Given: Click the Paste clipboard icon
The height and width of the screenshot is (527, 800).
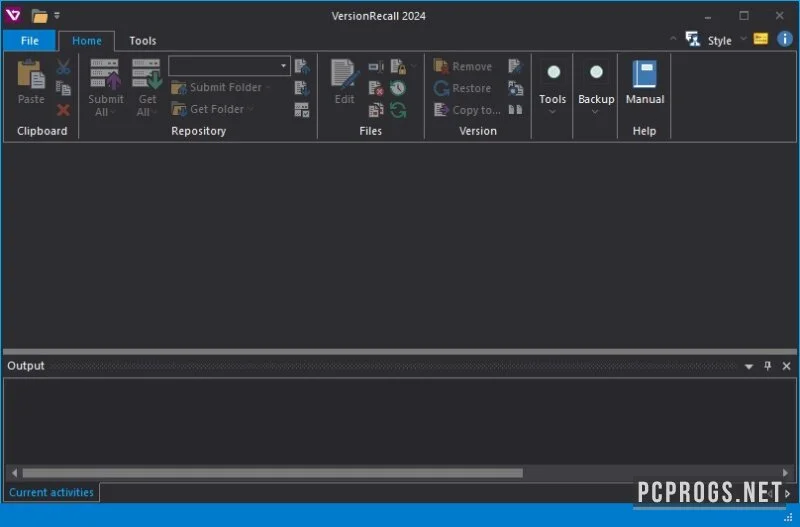Looking at the screenshot, I should coord(31,74).
